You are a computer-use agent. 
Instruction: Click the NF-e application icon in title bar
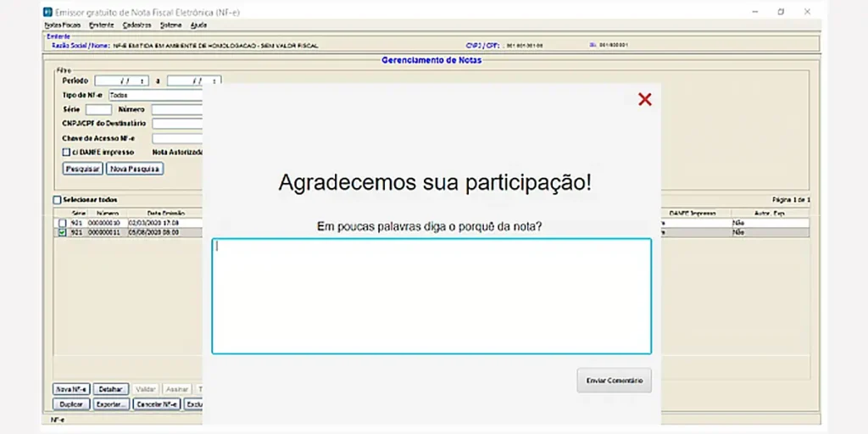tap(47, 13)
